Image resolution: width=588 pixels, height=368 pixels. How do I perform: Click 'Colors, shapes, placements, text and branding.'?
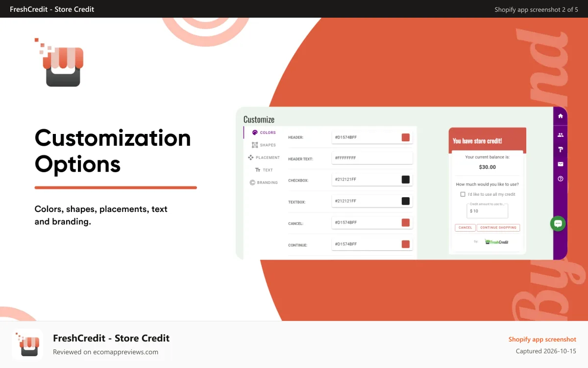click(101, 215)
